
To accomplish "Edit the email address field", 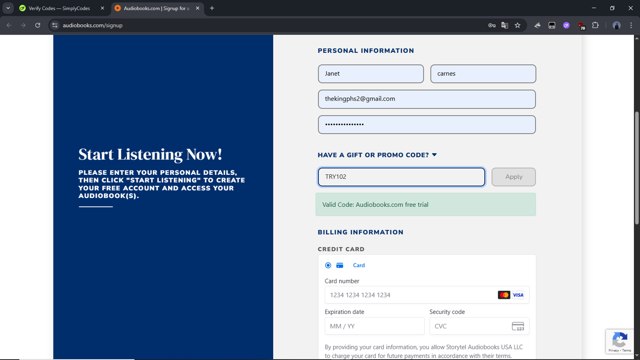I will tap(427, 99).
